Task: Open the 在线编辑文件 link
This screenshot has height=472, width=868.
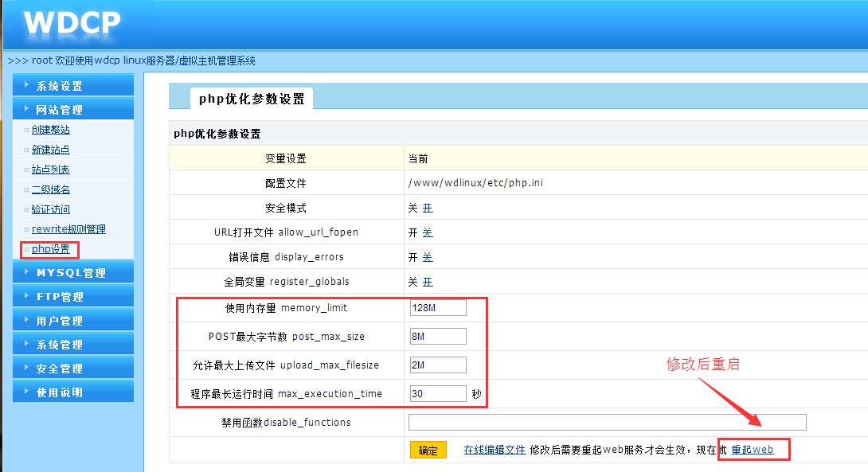Action: pyautogui.click(x=495, y=450)
